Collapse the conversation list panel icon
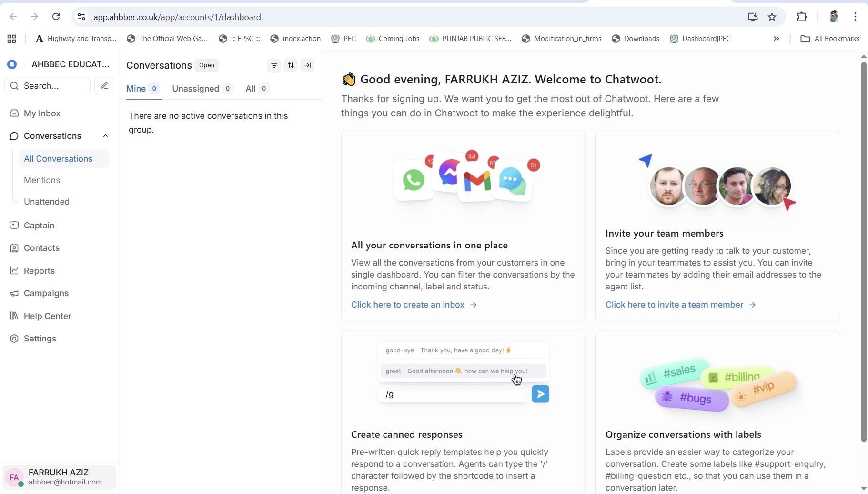Viewport: 868px width, 494px height. click(x=308, y=65)
